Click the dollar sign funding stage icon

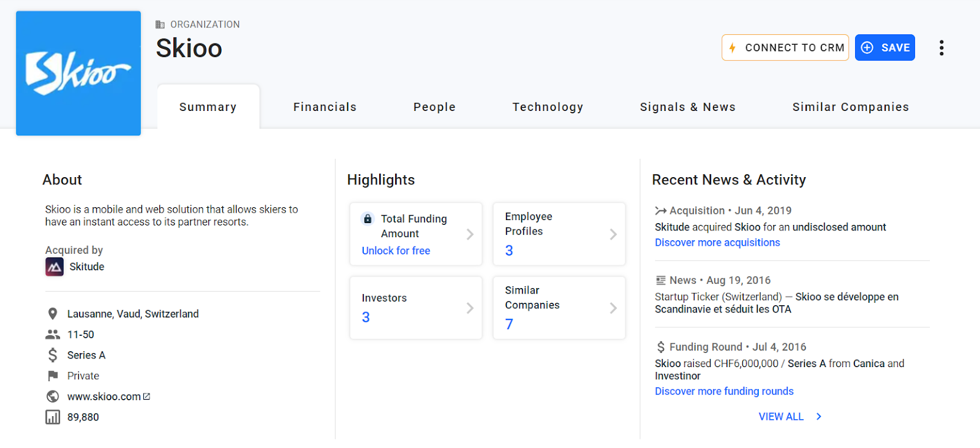click(53, 355)
